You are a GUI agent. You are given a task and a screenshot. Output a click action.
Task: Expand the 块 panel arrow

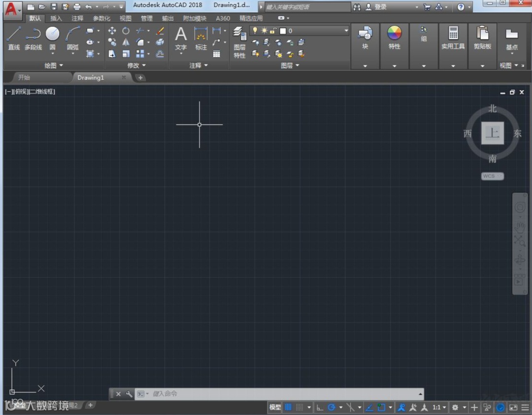coord(365,66)
